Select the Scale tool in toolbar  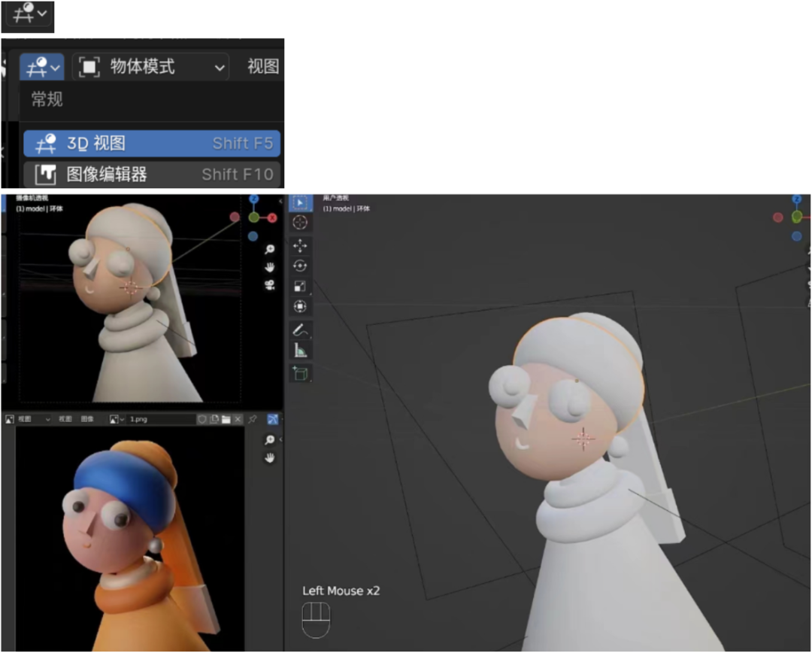point(300,286)
